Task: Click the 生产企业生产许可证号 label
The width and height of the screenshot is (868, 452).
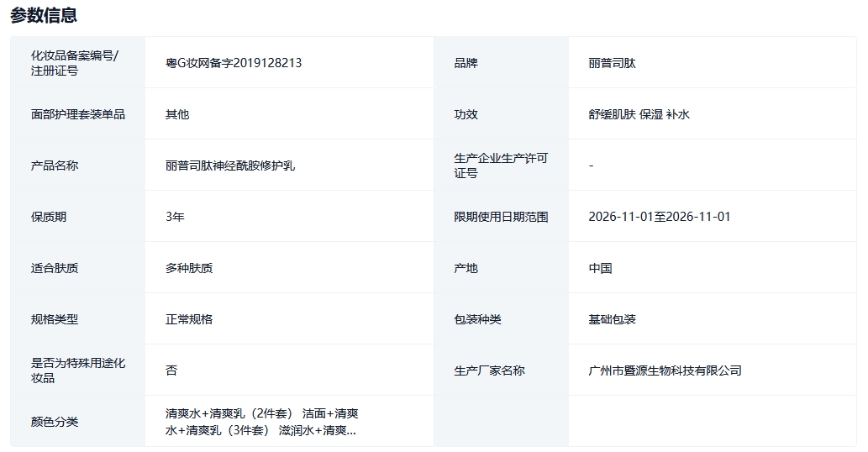Action: (x=501, y=166)
